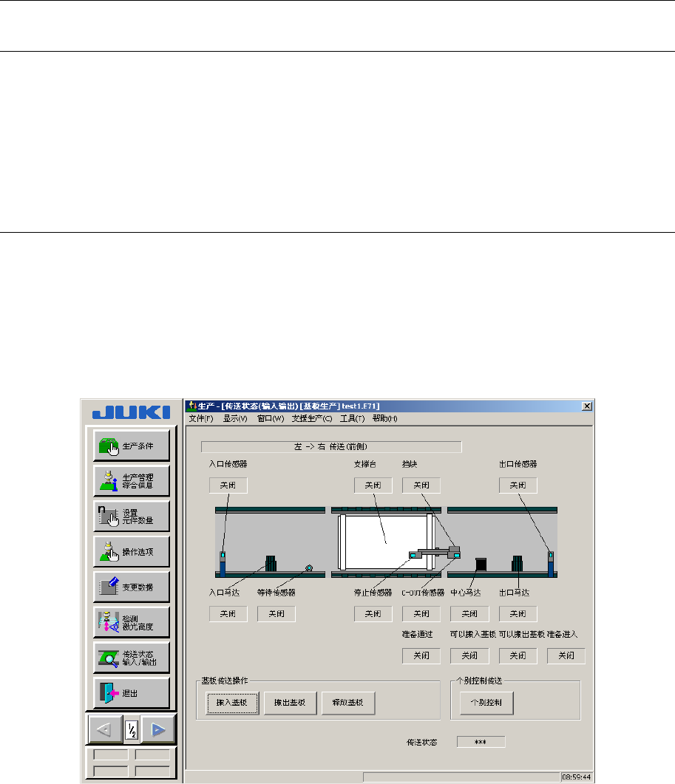
Task: Open 操作选项 from the sidebar
Action: [132, 551]
